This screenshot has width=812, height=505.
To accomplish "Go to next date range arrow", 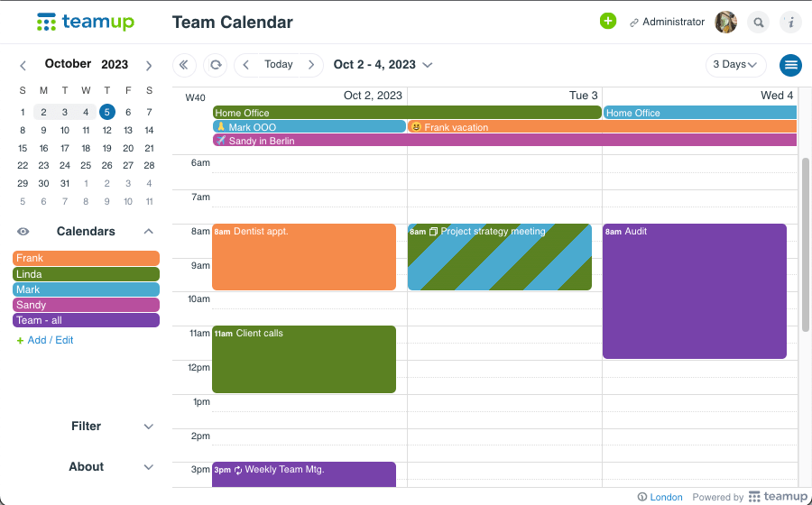I will tap(311, 65).
